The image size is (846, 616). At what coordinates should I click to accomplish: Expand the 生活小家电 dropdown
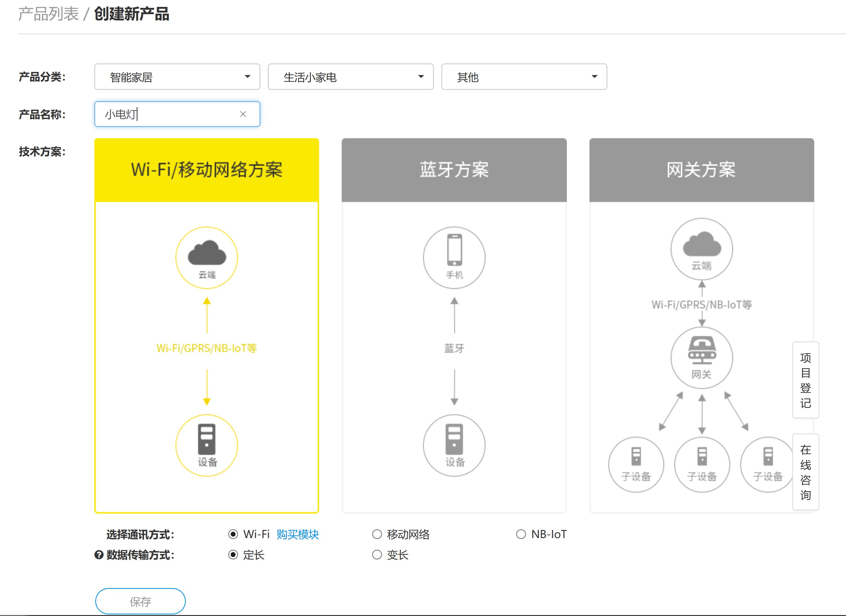351,77
